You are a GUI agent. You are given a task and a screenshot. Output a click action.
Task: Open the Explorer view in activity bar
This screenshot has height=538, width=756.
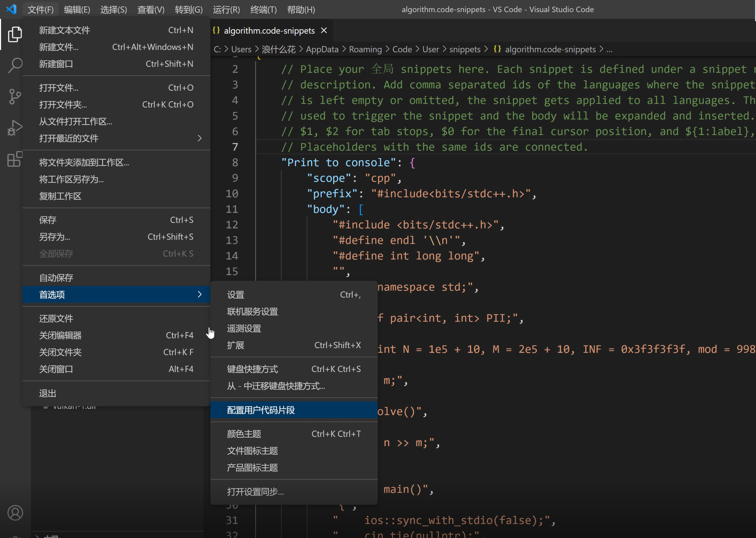[x=15, y=34]
